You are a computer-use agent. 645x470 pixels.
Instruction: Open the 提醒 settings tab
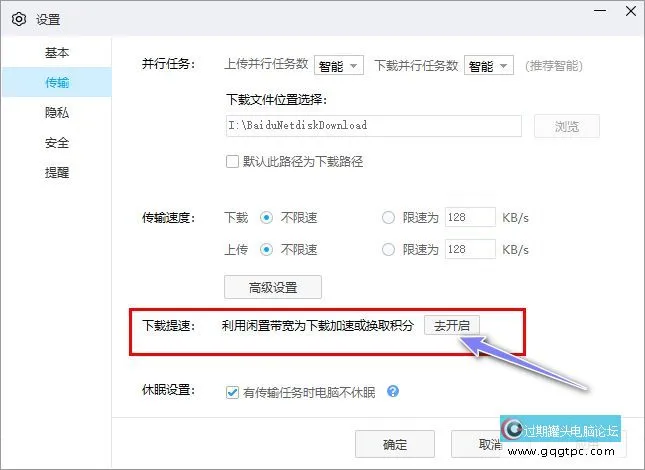point(57,173)
